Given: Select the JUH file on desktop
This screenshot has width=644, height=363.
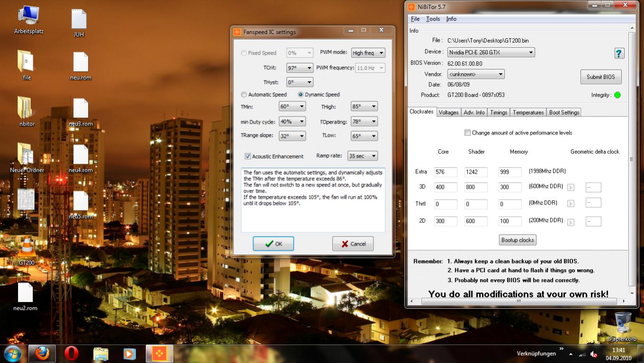Looking at the screenshot, I should (x=79, y=22).
